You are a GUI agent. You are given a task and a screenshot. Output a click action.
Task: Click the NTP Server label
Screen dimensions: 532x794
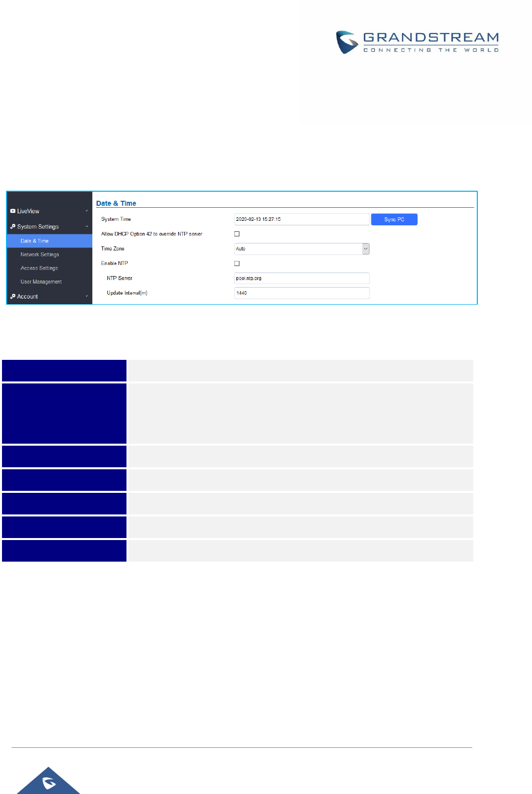[119, 278]
